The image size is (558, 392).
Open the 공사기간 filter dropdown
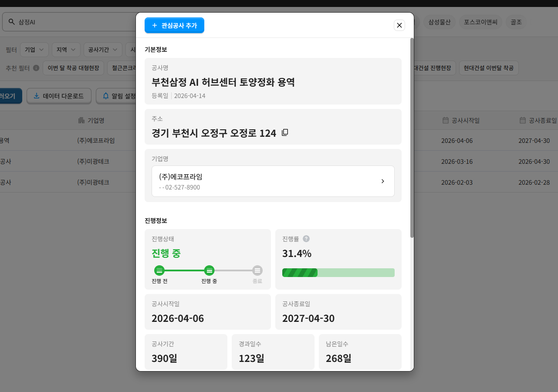[x=103, y=50]
